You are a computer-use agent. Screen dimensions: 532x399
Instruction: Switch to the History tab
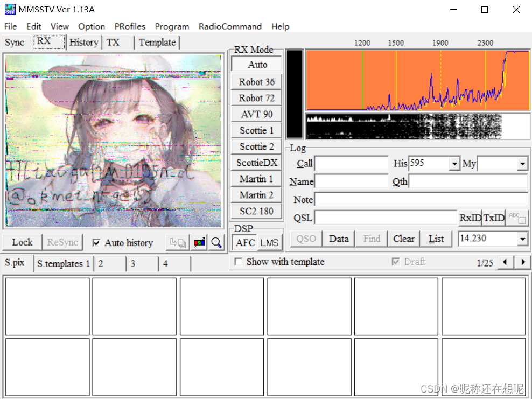coord(84,43)
